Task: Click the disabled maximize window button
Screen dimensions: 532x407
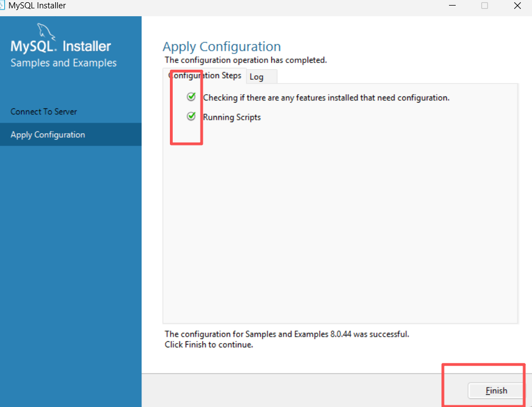Action: point(485,6)
